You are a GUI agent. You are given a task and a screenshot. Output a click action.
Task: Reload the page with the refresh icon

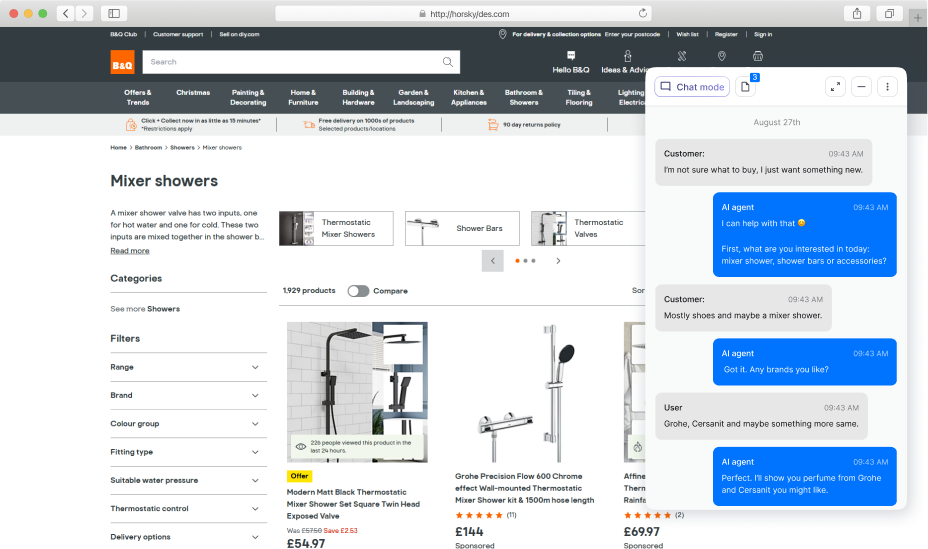[x=643, y=13]
